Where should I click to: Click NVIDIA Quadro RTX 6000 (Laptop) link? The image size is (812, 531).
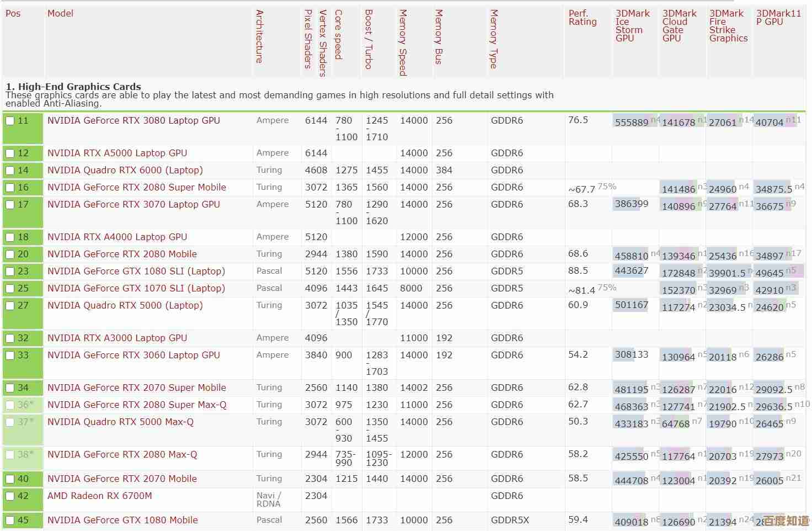point(125,170)
